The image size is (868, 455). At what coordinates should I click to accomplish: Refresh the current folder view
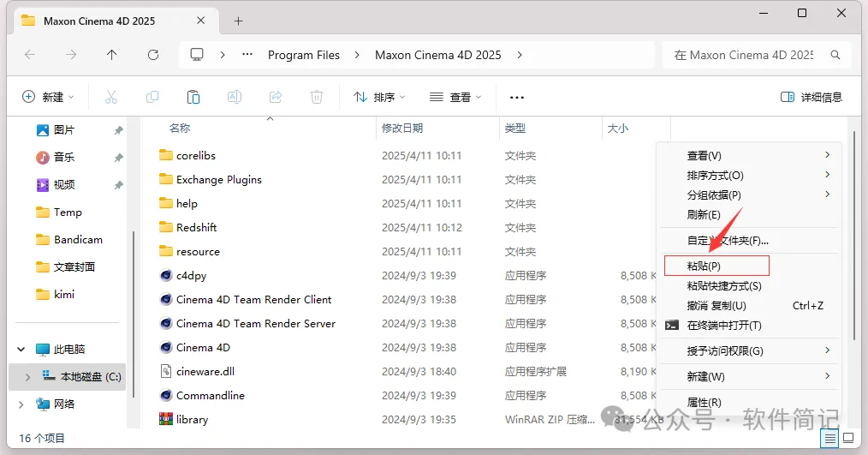tap(153, 54)
